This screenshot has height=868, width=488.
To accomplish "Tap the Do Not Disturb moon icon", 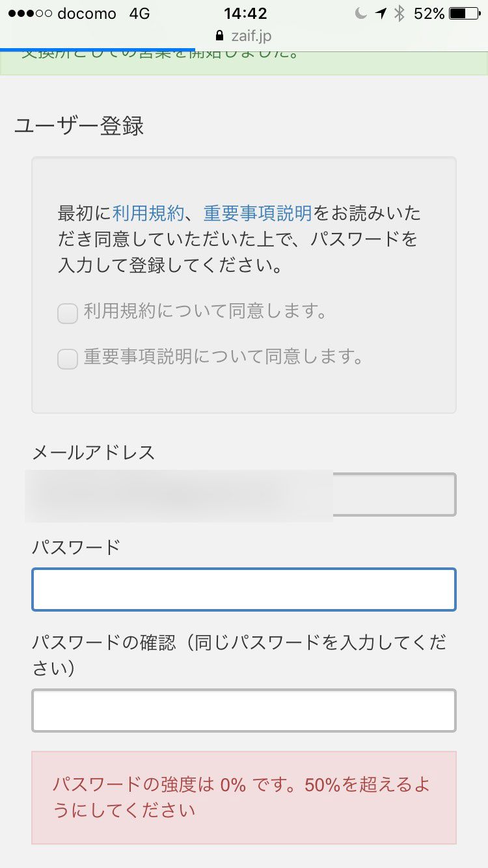I will tap(360, 13).
